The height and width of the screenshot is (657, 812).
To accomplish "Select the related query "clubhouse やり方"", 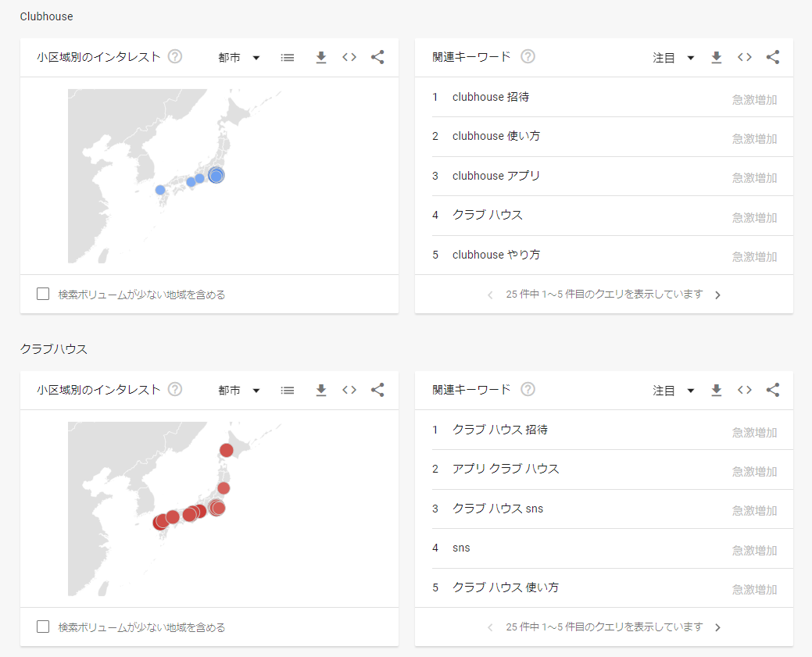I will (496, 255).
